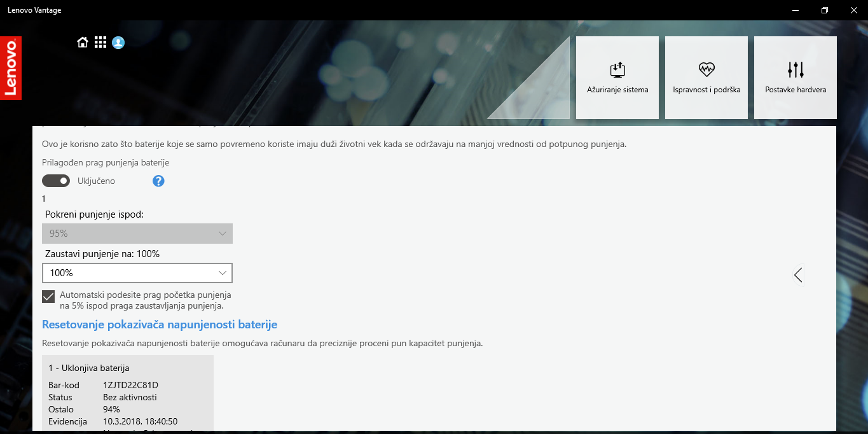
Task: Uncheck Automatski podesite prag početka punjenja
Action: (48, 297)
